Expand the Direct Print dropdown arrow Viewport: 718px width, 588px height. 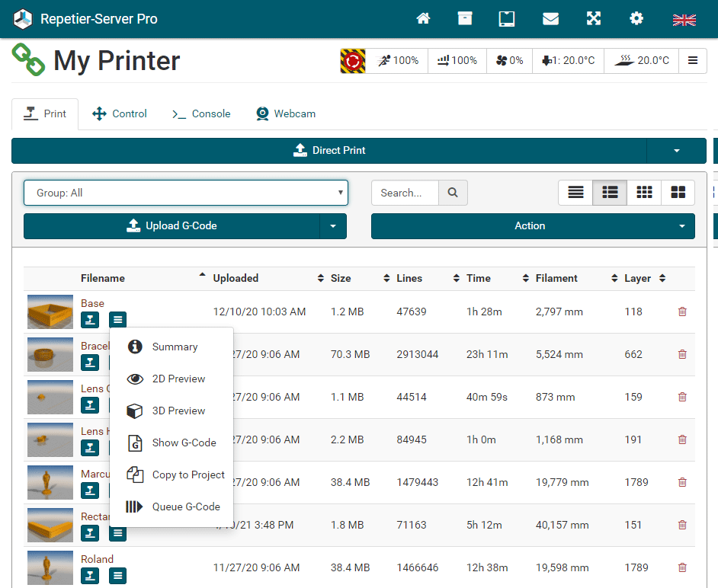[676, 151]
